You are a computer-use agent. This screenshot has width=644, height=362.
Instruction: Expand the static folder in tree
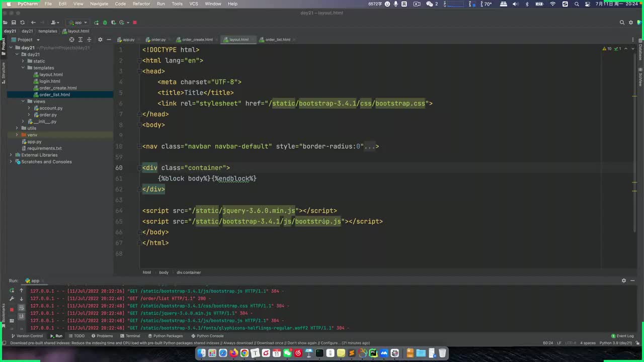click(23, 61)
